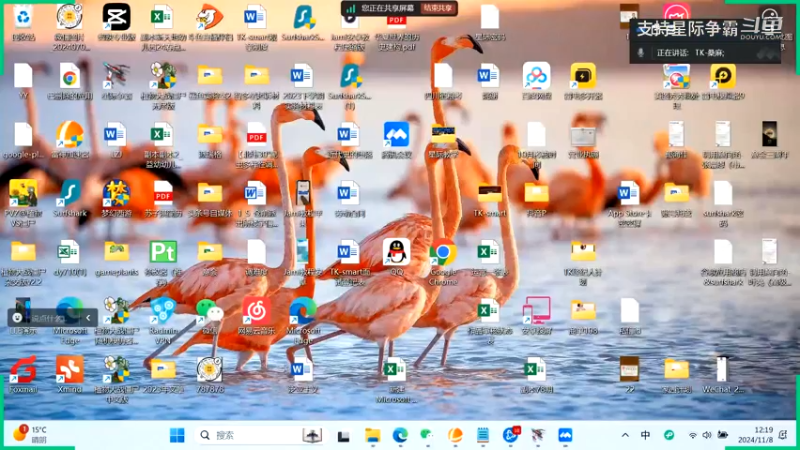
Task: Open the QQ penguin desktop icon
Action: coord(396,252)
